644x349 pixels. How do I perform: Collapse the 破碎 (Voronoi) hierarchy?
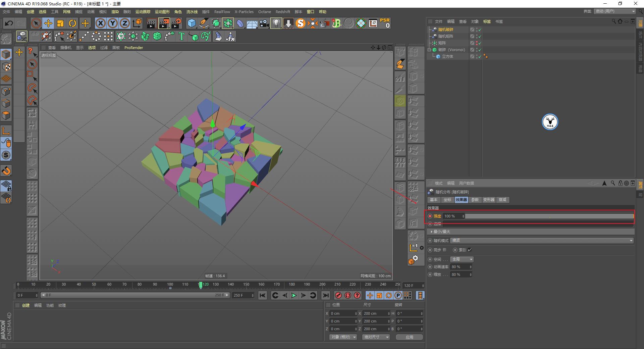[429, 49]
